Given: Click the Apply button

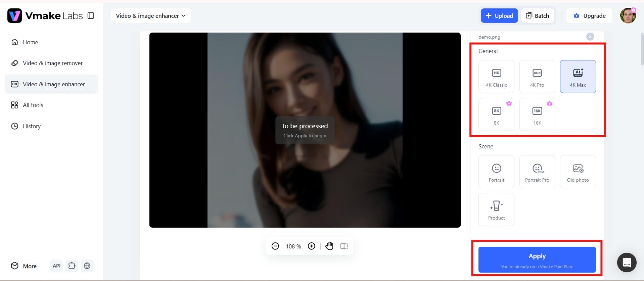Looking at the screenshot, I should (537, 260).
